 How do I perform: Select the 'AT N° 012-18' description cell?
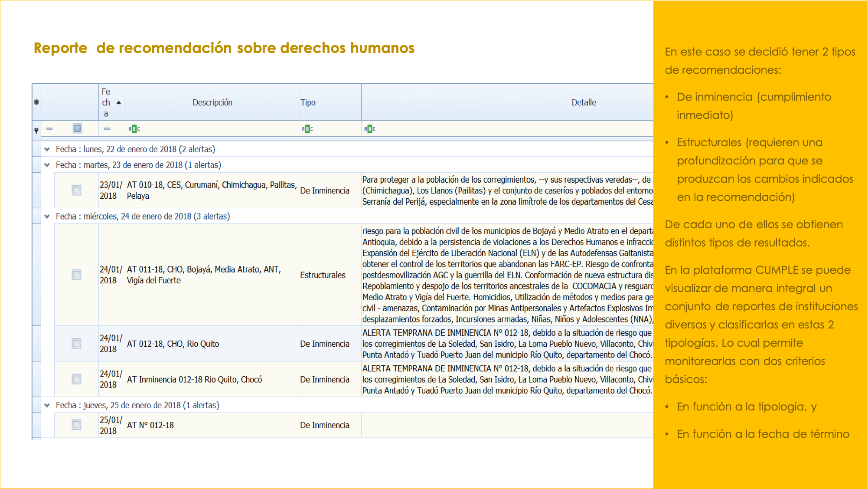[x=212, y=425]
